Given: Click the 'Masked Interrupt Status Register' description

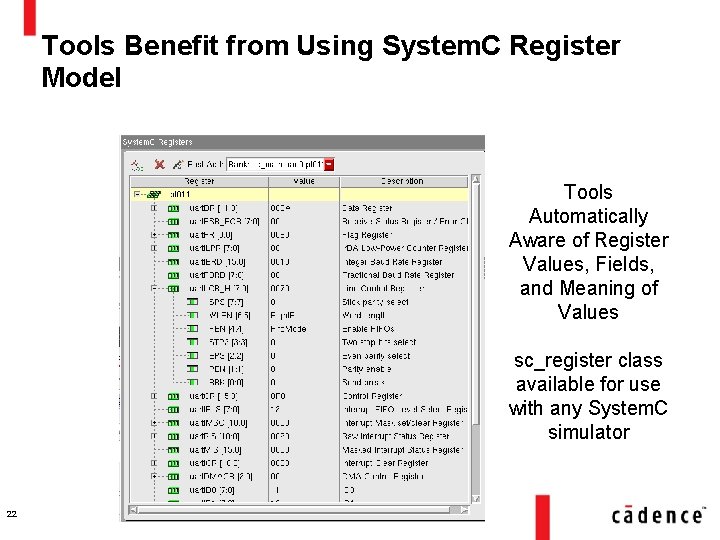Looking at the screenshot, I should (x=403, y=450).
